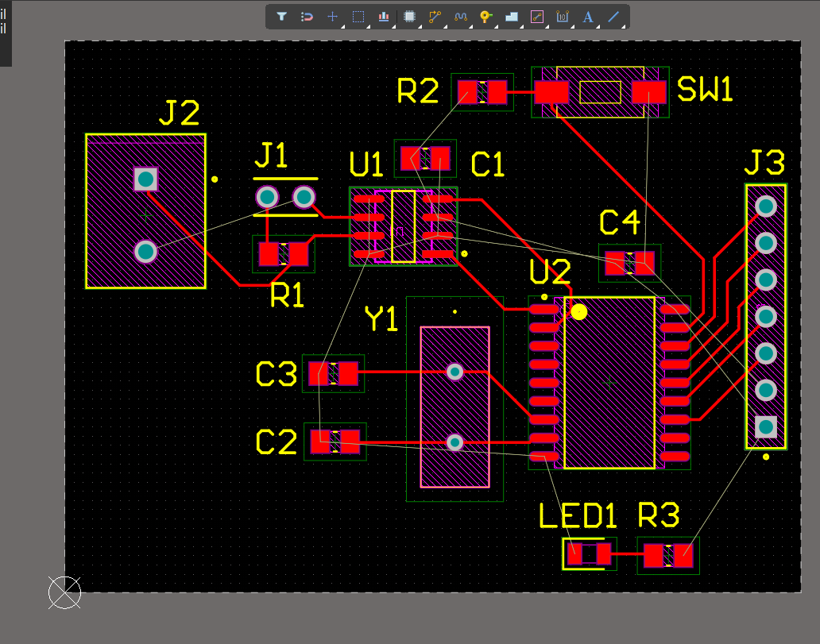
Task: Click the C2 designator text
Action: (277, 442)
